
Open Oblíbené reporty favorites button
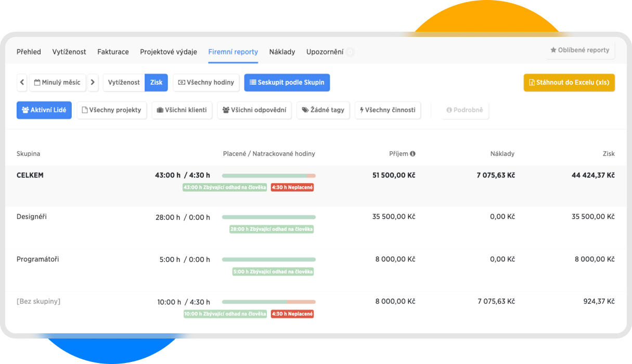coord(579,50)
